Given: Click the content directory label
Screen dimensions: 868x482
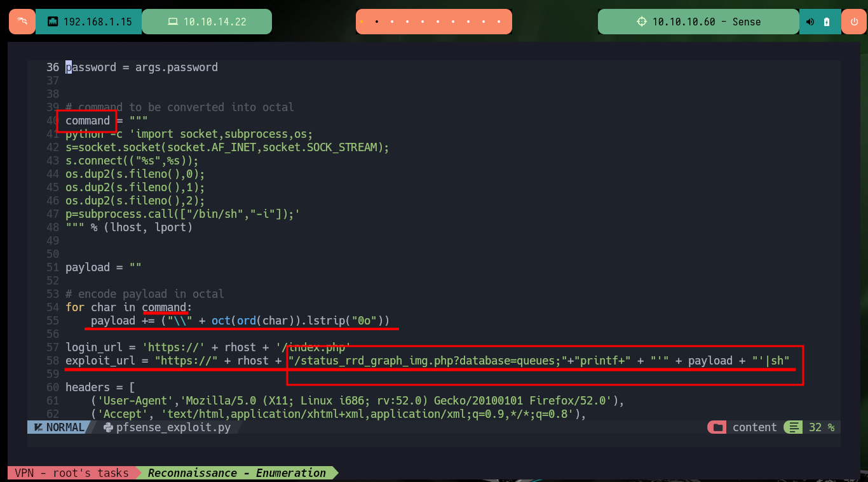Looking at the screenshot, I should pyautogui.click(x=754, y=427).
